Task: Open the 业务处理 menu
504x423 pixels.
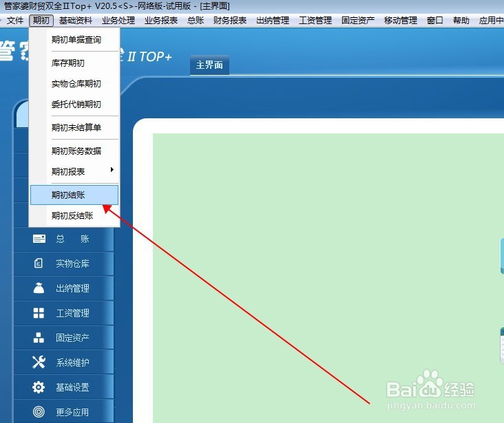Action: pos(118,21)
